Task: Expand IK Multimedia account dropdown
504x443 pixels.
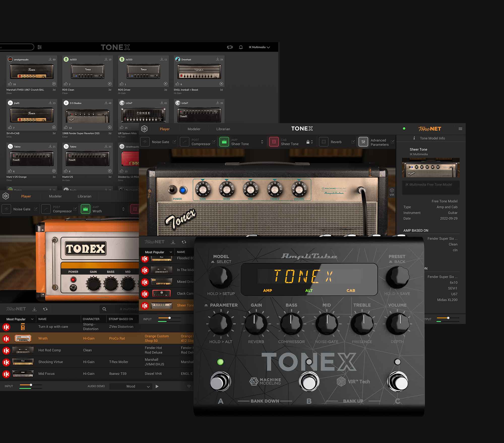Action: pos(259,47)
